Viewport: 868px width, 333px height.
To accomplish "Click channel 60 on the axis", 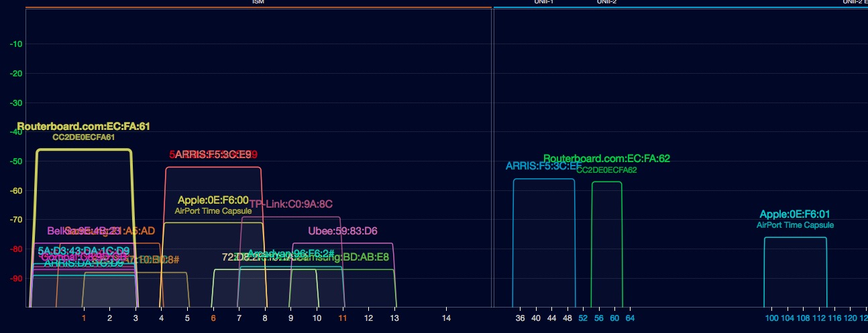I will coord(614,318).
